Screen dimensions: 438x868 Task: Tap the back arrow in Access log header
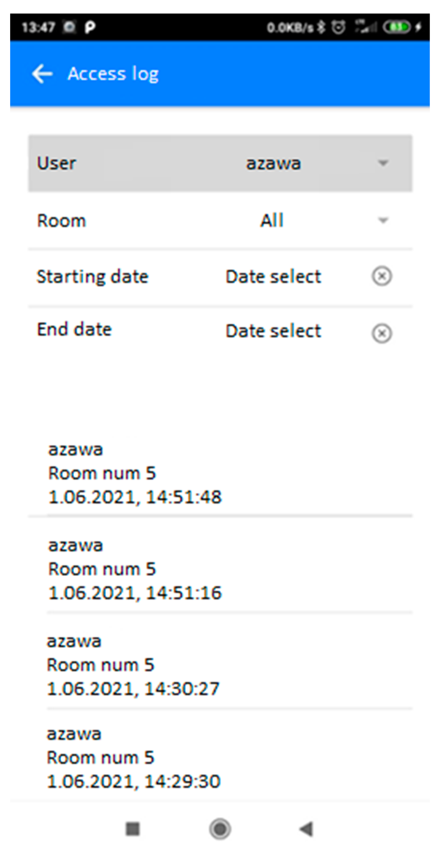42,73
